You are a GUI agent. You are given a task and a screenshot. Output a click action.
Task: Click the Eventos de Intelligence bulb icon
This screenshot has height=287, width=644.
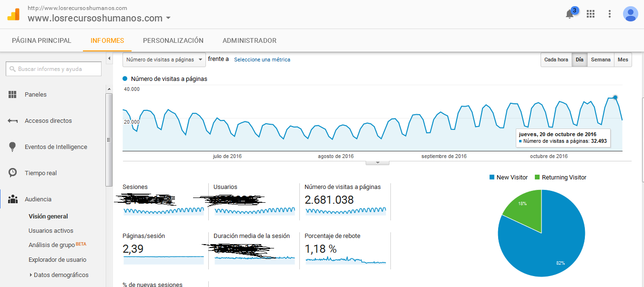(13, 147)
